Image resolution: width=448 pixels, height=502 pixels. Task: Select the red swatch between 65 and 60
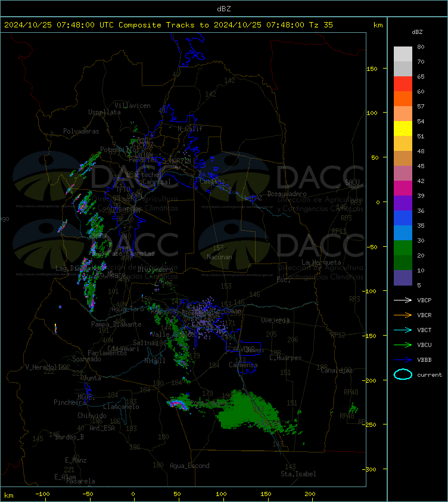tap(403, 83)
